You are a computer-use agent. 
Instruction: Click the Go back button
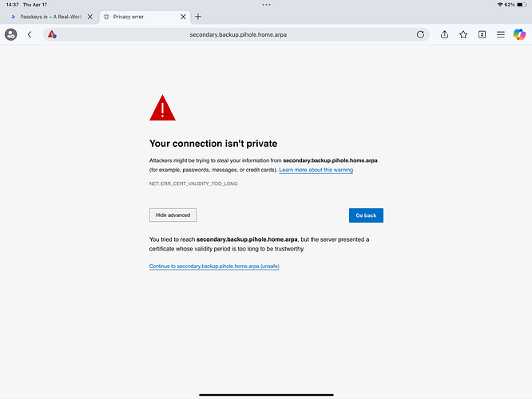[x=366, y=215]
